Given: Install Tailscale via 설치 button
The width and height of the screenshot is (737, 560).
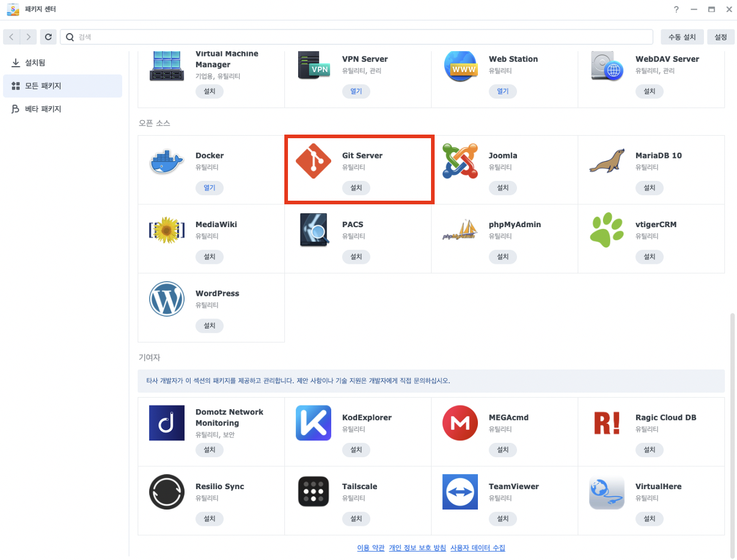Looking at the screenshot, I should coord(356,519).
